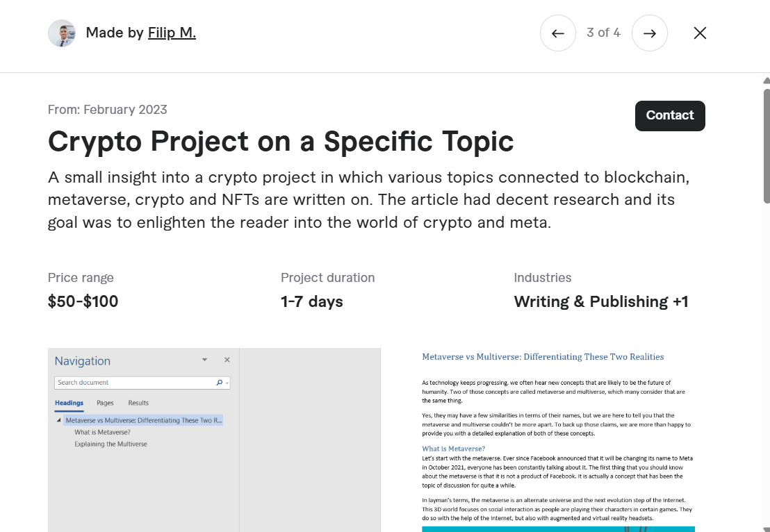Go to the next portfolio project arrow
This screenshot has width=770, height=532.
649,33
